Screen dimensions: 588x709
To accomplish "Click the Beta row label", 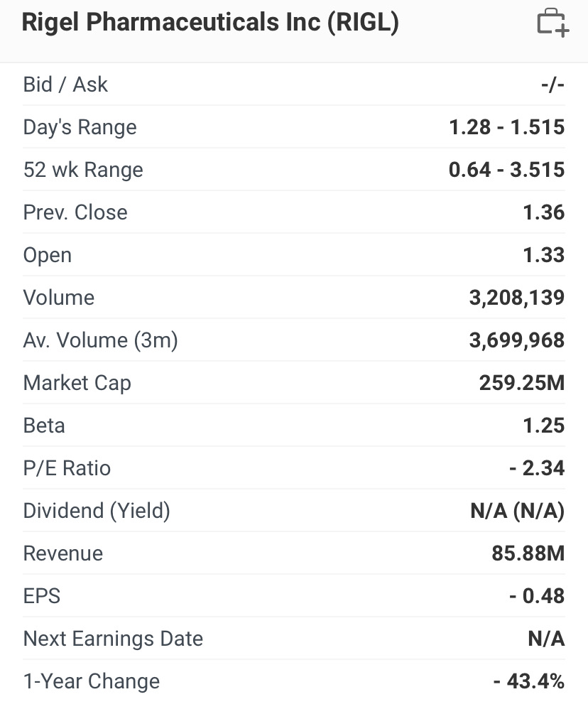I will pyautogui.click(x=44, y=426).
